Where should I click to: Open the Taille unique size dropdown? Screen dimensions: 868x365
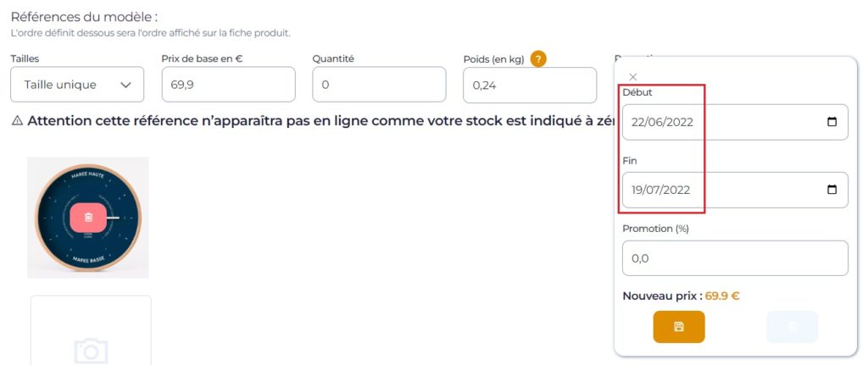point(77,85)
